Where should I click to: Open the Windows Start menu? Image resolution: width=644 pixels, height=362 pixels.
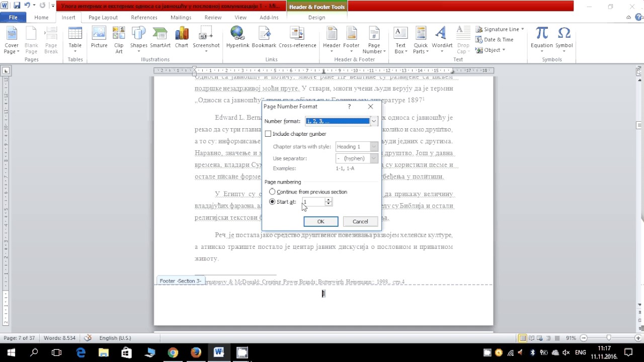click(x=11, y=352)
